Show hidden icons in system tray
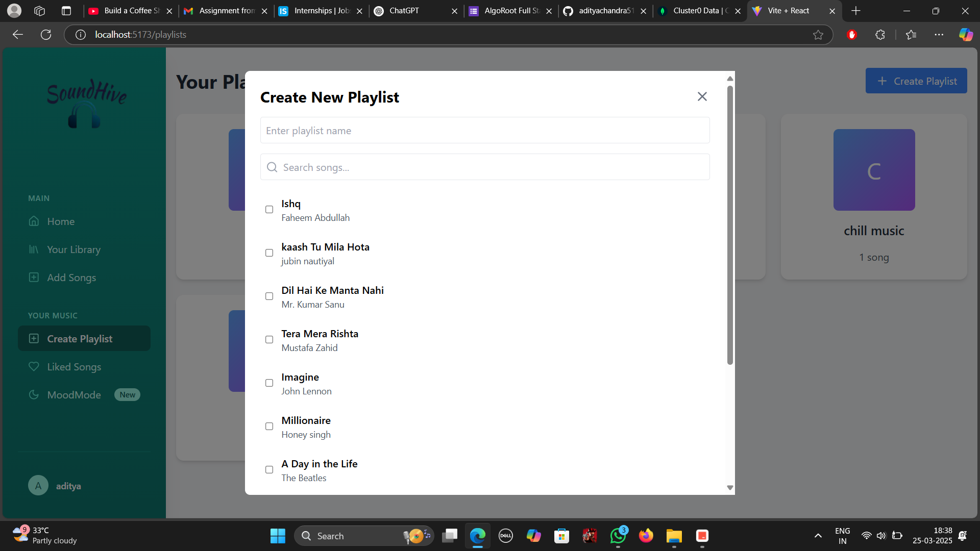 point(818,536)
